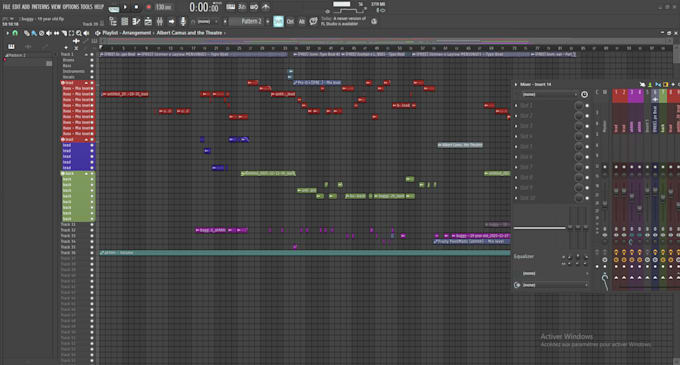Select the Draw pencil tool in playlist
Viewport: 680px width, 365px height.
[26, 33]
